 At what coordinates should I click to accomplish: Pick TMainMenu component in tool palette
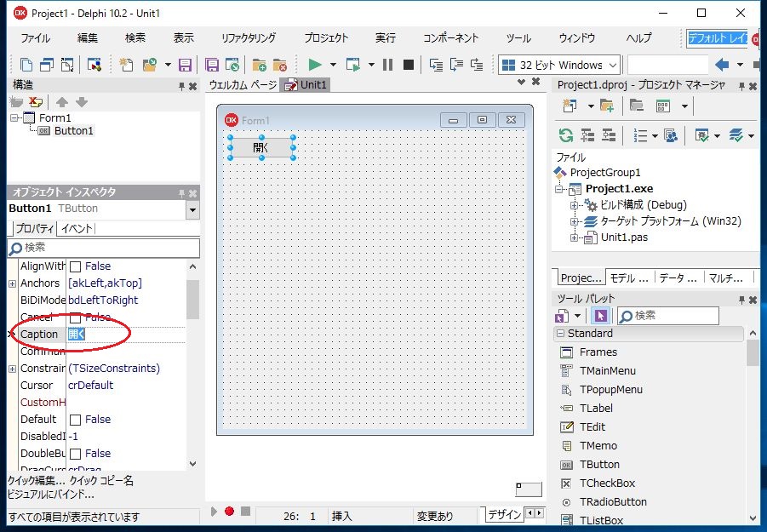pyautogui.click(x=607, y=370)
